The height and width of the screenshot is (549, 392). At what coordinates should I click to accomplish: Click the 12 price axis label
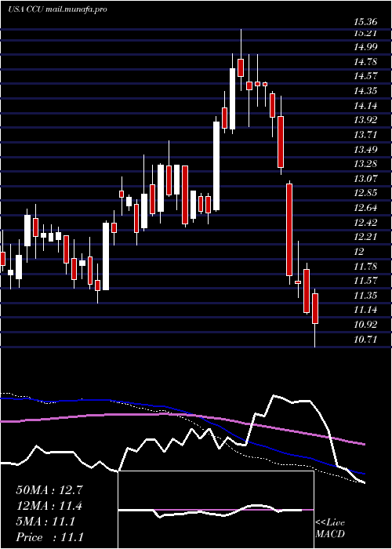pos(359,252)
